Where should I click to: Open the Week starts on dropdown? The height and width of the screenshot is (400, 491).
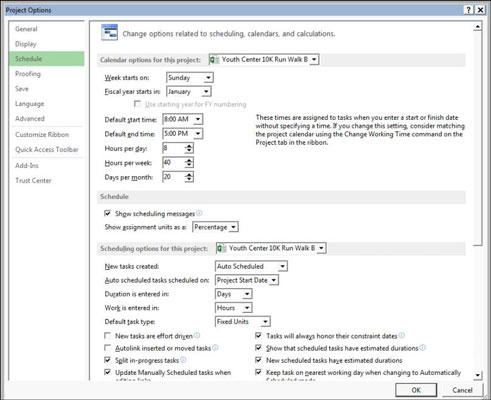pyautogui.click(x=190, y=78)
